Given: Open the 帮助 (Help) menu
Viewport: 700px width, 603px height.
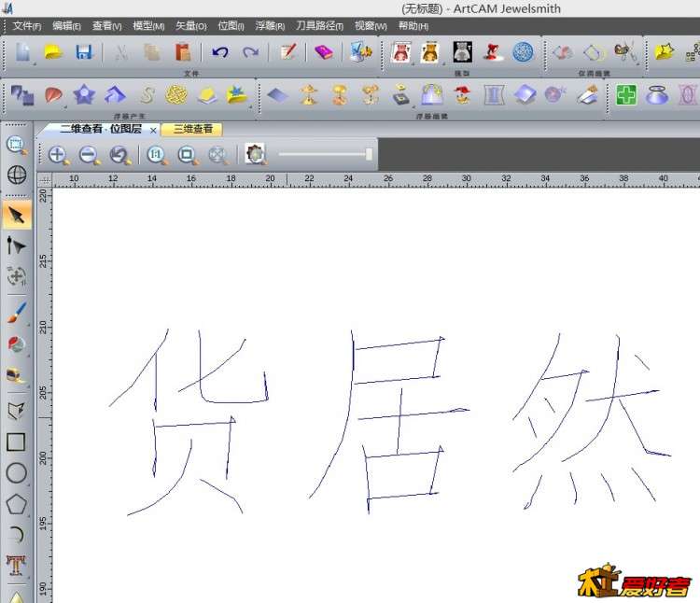Looking at the screenshot, I should [413, 26].
